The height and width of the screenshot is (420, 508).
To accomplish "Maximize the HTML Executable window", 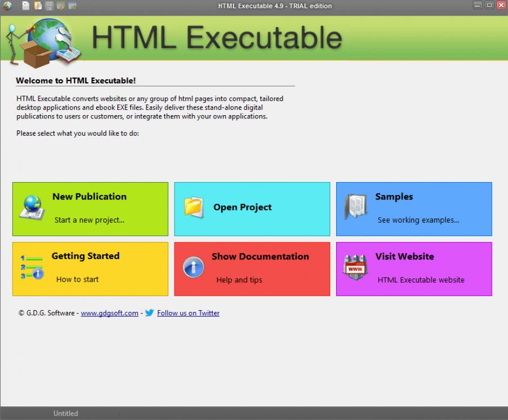I will point(490,5).
